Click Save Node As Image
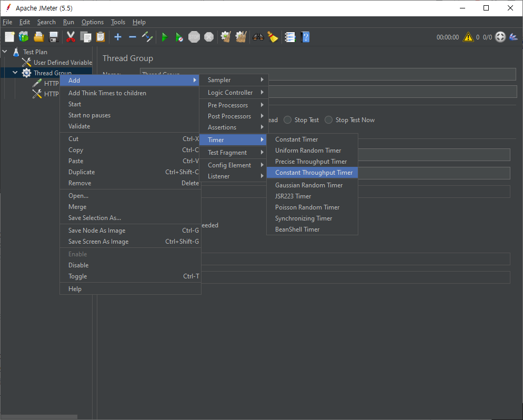Viewport: 523px width, 420px height. click(130, 231)
